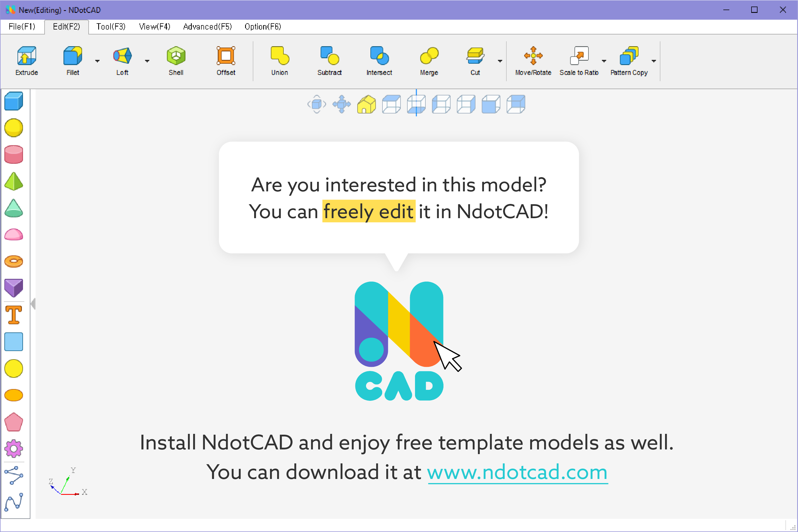The width and height of the screenshot is (798, 532).
Task: Switch to right face view cube
Action: pyautogui.click(x=466, y=104)
